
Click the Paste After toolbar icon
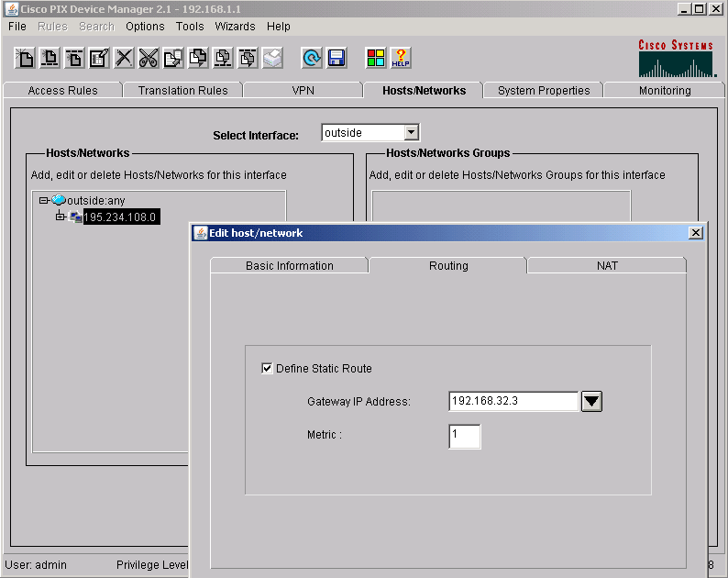tap(248, 58)
